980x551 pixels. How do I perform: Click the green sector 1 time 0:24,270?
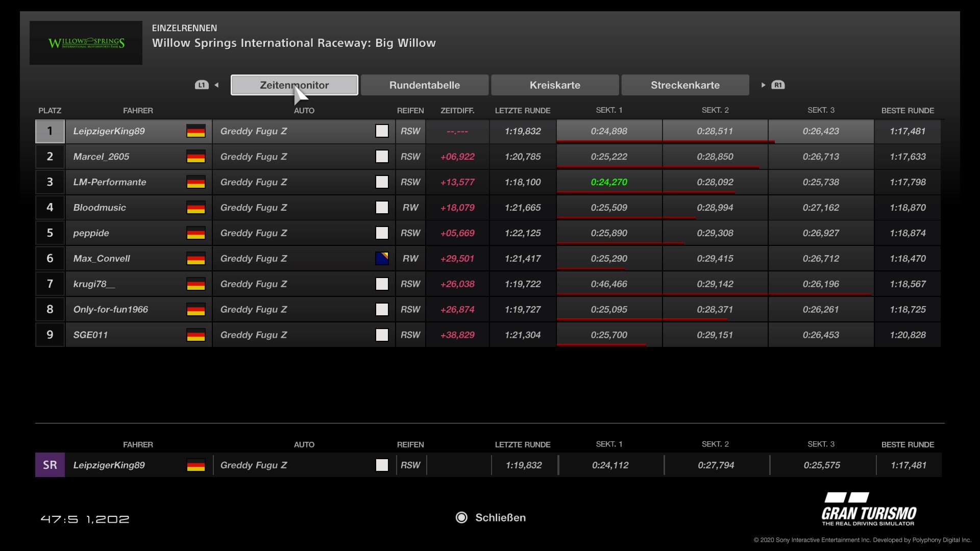pos(609,182)
